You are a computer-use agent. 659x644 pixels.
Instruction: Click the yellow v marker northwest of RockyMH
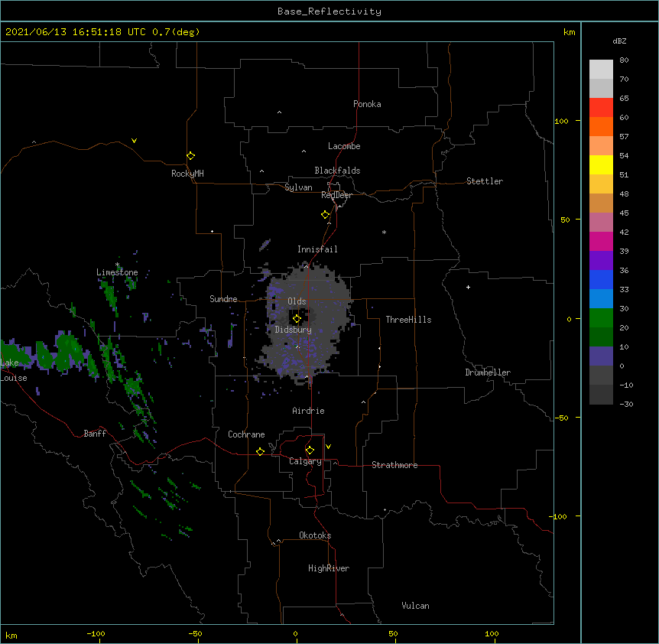tap(134, 141)
